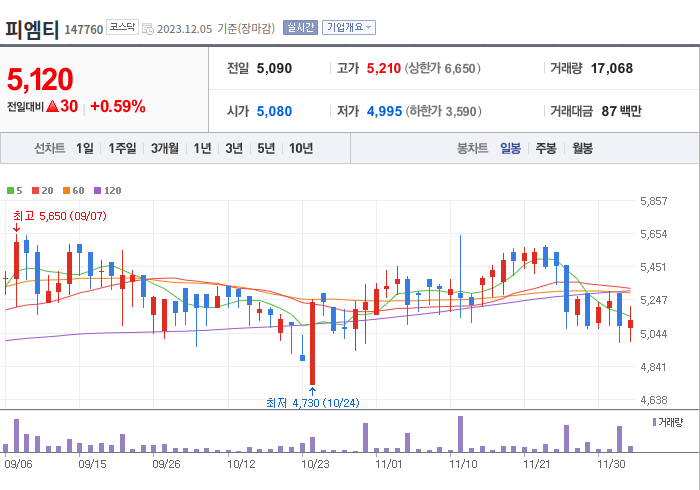The image size is (700, 490).
Task: Click the 코스닥 market badge
Action: 122,27
